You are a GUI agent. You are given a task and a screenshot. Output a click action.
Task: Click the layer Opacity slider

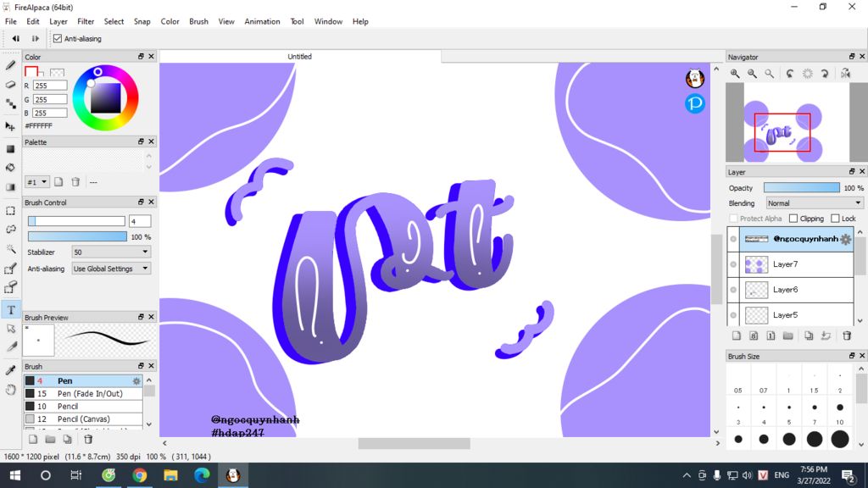[x=802, y=188]
